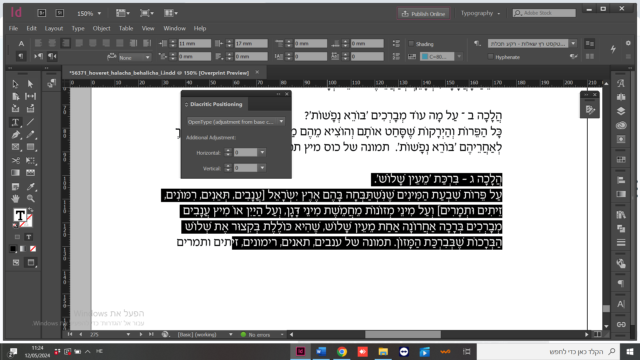This screenshot has width=640, height=360.
Task: Select the Selection tool
Action: pos(15,84)
